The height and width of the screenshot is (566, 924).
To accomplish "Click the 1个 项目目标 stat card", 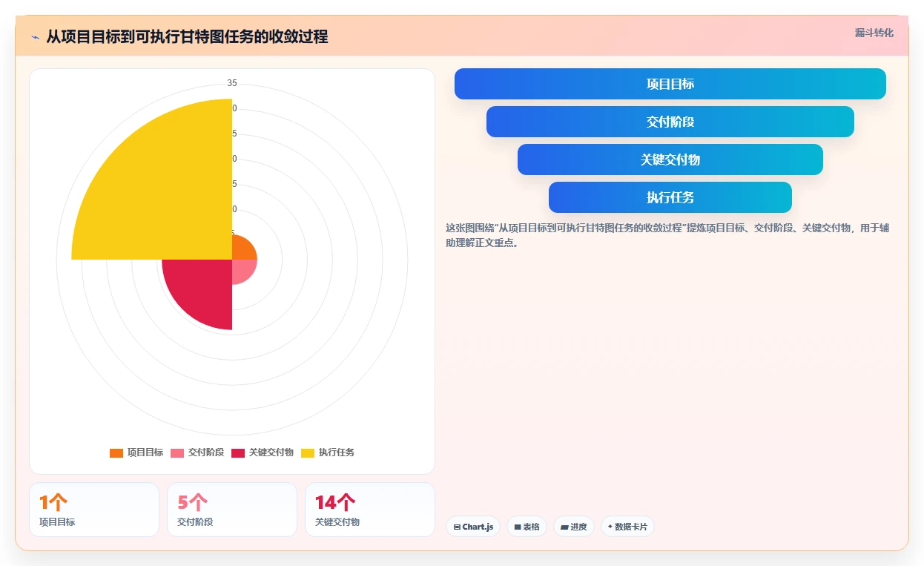I will [x=94, y=510].
